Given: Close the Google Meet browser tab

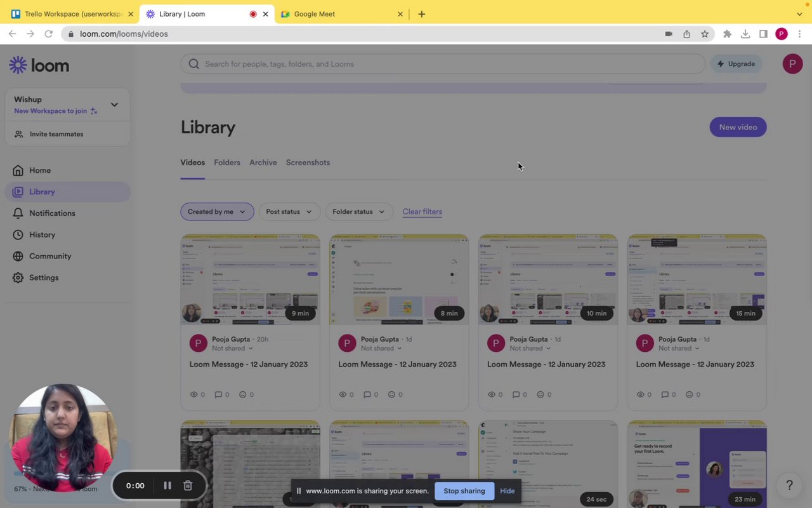Looking at the screenshot, I should 400,14.
